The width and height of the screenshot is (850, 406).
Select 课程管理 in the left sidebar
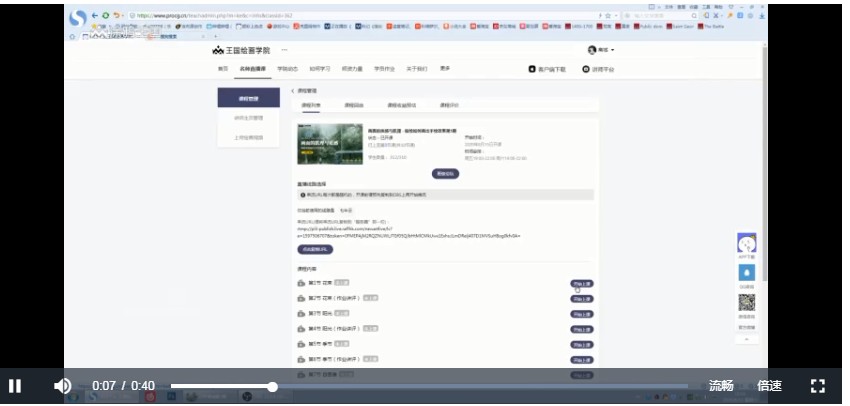click(x=249, y=98)
